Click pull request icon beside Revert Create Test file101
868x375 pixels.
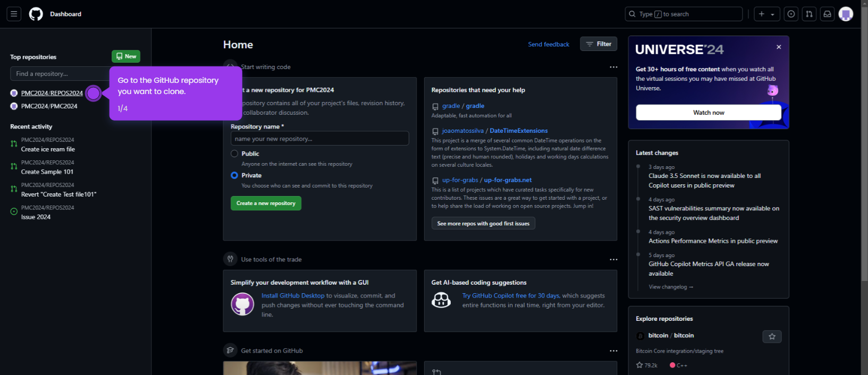click(x=14, y=189)
